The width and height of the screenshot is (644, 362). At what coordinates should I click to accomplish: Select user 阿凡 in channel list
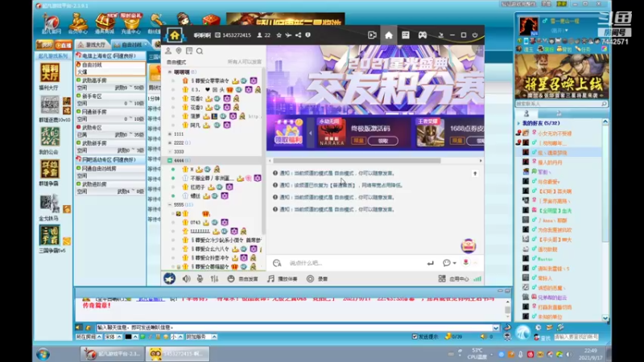coord(196,125)
